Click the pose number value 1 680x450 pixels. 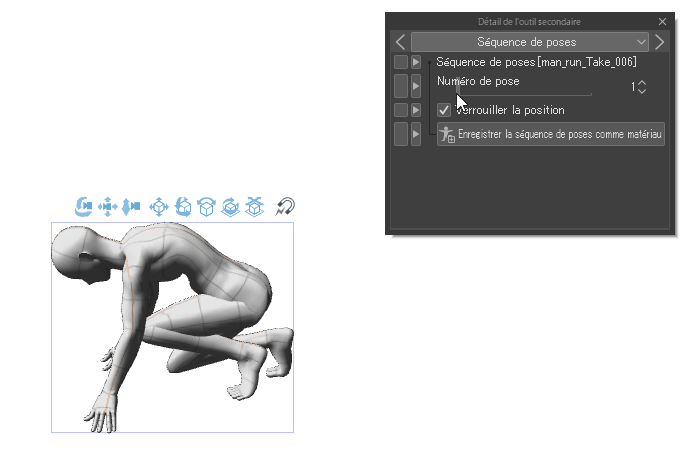(x=633, y=87)
